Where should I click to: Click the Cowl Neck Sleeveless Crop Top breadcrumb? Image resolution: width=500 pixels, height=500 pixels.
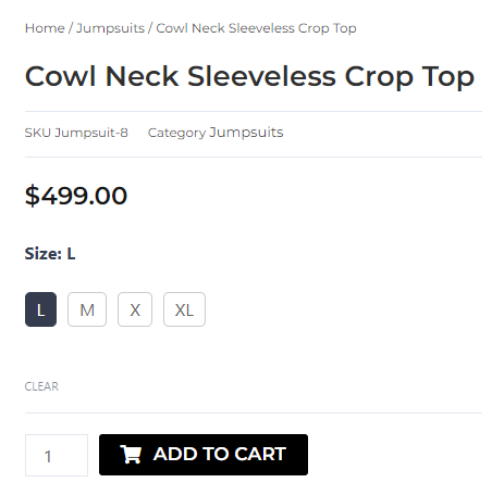pyautogui.click(x=256, y=29)
